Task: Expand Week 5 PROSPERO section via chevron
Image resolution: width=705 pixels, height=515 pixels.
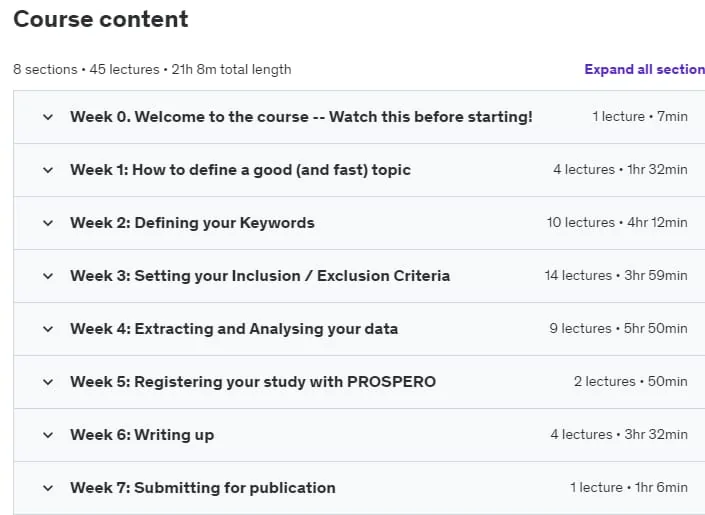Action: (x=48, y=382)
